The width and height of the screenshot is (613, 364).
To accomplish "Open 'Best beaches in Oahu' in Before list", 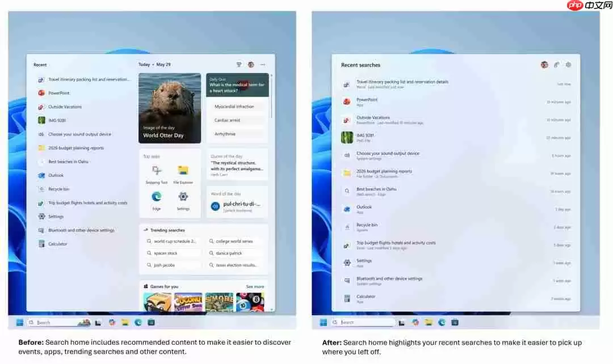I will 64,162.
